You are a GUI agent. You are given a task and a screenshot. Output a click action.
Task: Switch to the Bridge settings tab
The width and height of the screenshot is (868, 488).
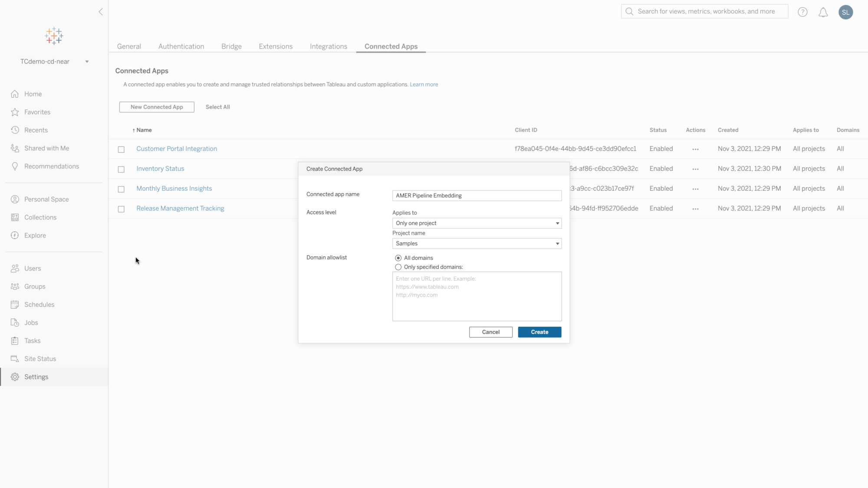click(231, 46)
